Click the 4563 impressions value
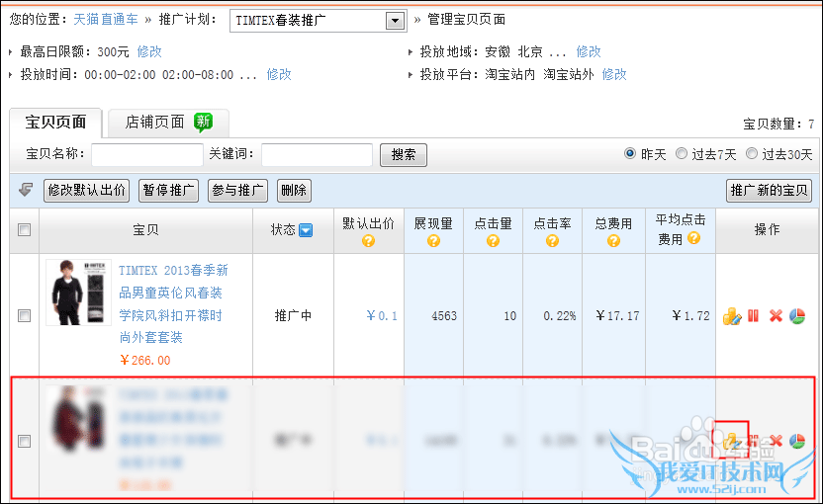823x504 pixels. coord(444,315)
